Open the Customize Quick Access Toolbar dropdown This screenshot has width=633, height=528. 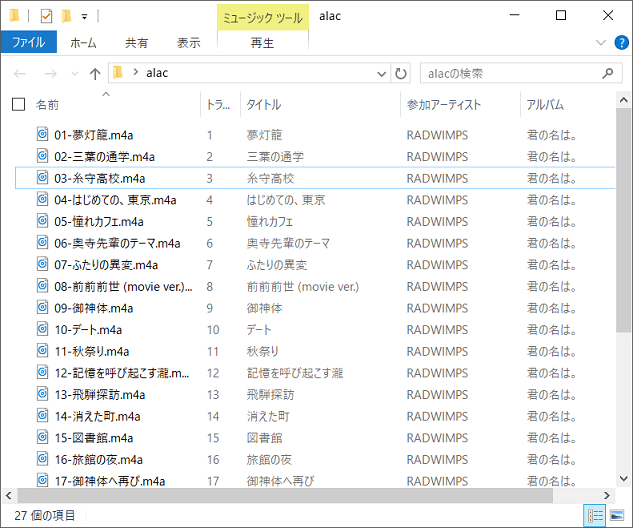[x=84, y=17]
